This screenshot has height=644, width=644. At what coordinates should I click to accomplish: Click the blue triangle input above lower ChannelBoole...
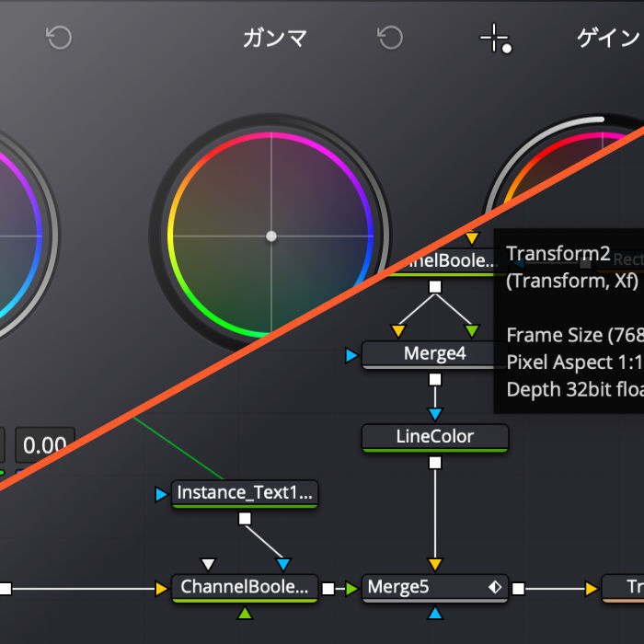[x=283, y=564]
